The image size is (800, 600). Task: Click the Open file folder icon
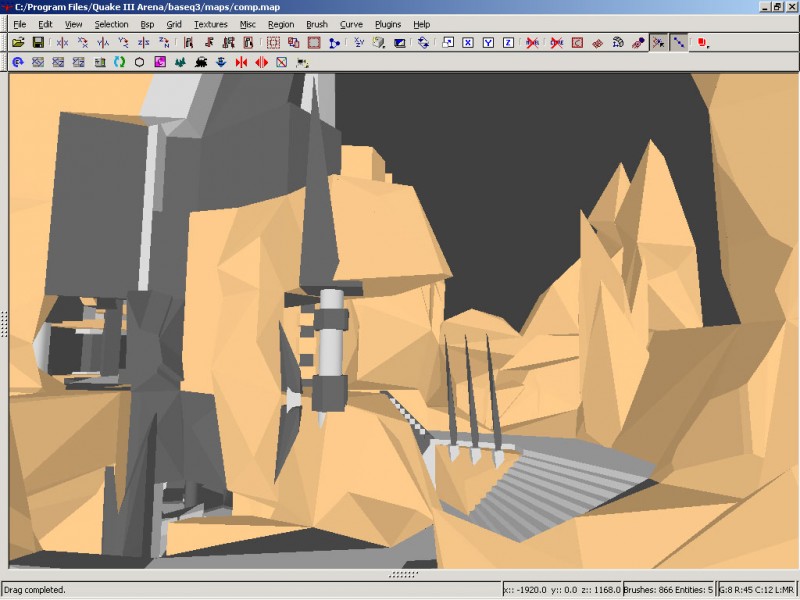pyautogui.click(x=18, y=42)
